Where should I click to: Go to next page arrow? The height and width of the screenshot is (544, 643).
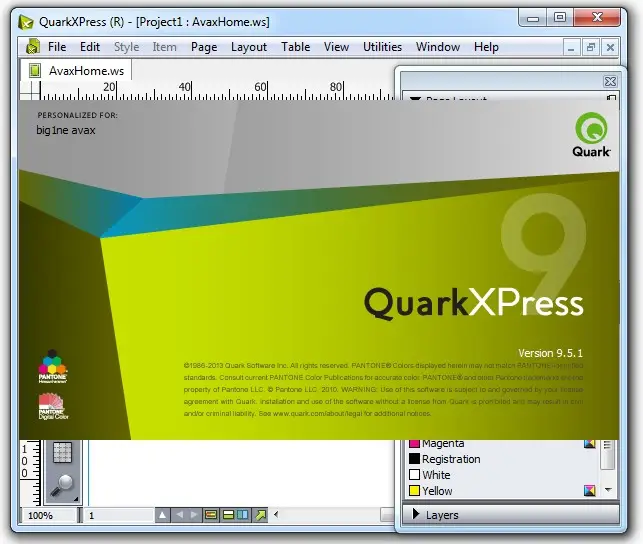pos(194,515)
